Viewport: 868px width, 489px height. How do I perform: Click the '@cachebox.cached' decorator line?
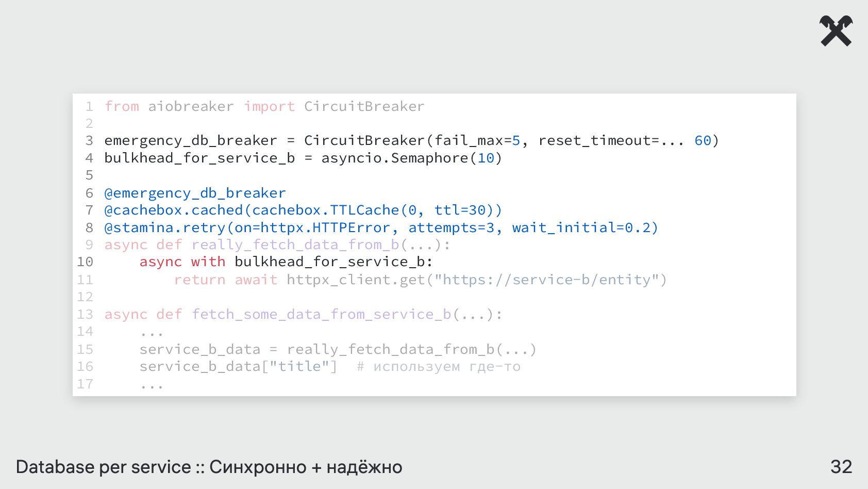tap(303, 210)
